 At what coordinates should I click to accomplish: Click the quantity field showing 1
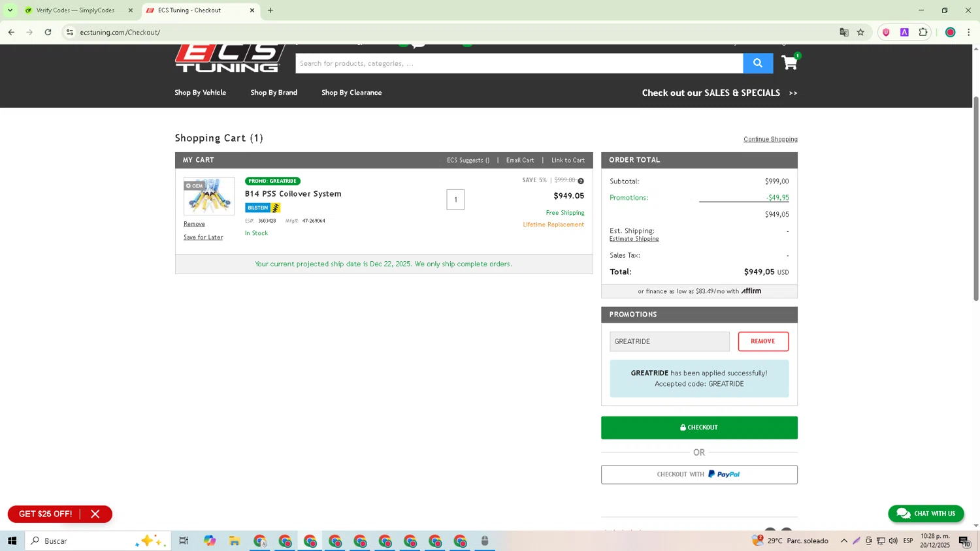455,200
